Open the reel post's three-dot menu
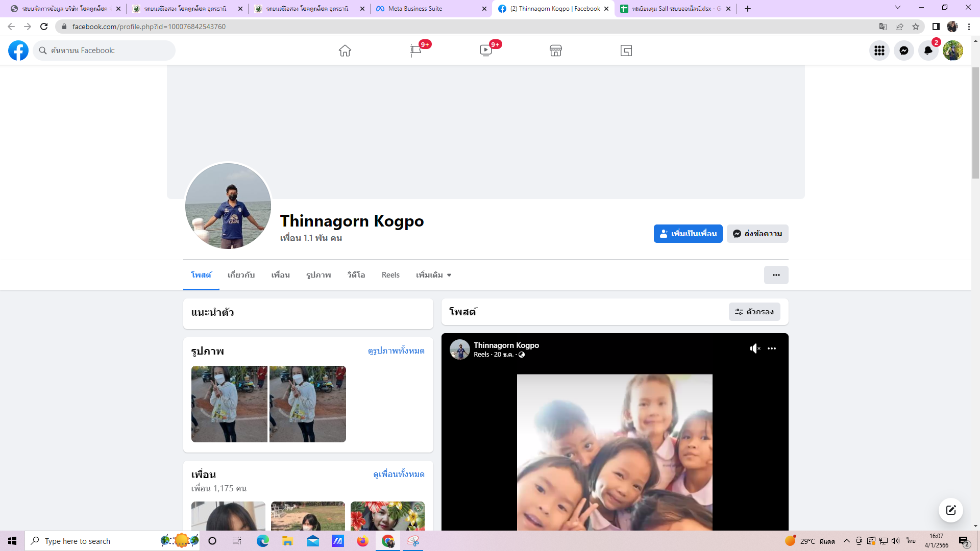The height and width of the screenshot is (551, 980). coord(772,348)
